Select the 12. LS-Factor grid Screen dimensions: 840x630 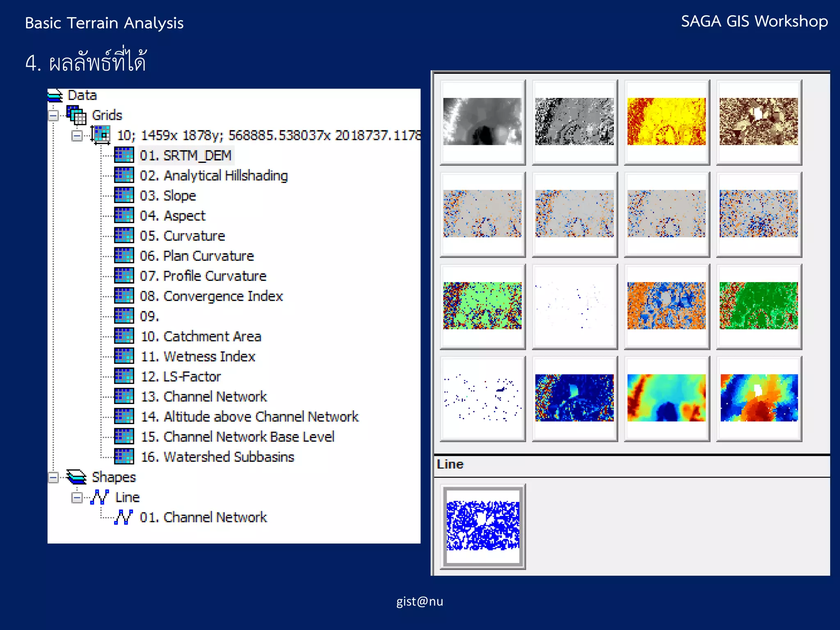point(180,377)
